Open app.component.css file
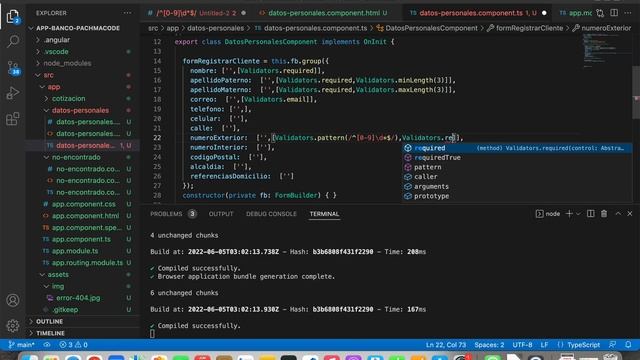Screen dimensions: 640x360 [84, 204]
